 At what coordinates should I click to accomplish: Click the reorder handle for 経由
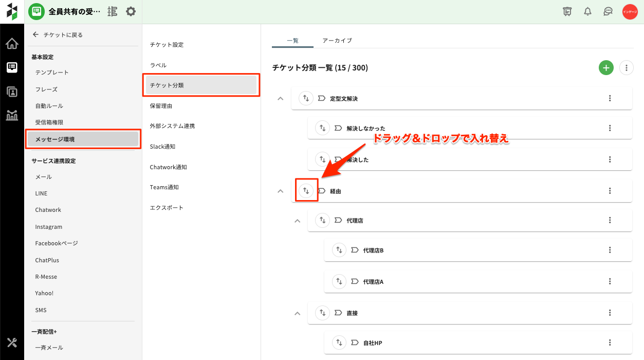[x=306, y=191]
